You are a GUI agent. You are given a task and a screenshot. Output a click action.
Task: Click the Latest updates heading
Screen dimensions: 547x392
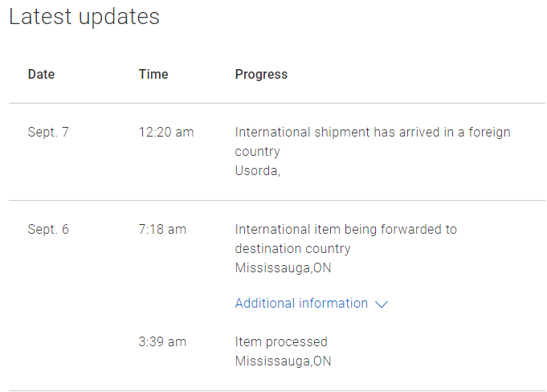(x=84, y=17)
